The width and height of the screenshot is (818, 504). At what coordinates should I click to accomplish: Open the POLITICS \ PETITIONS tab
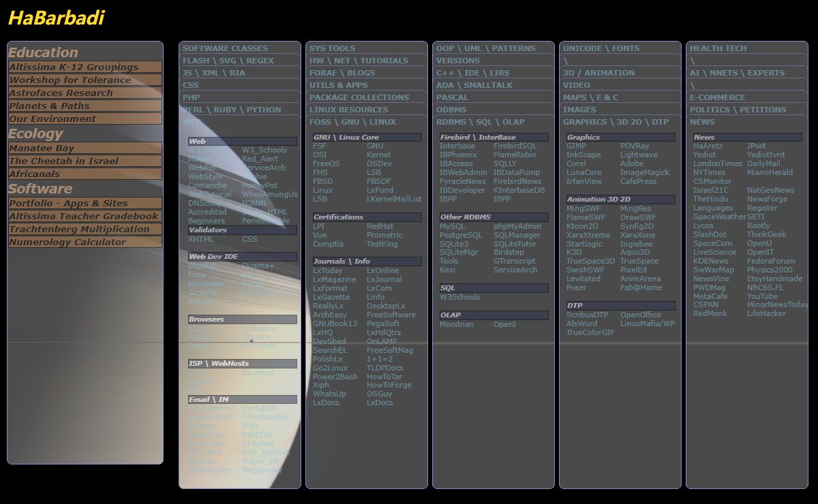(x=746, y=110)
